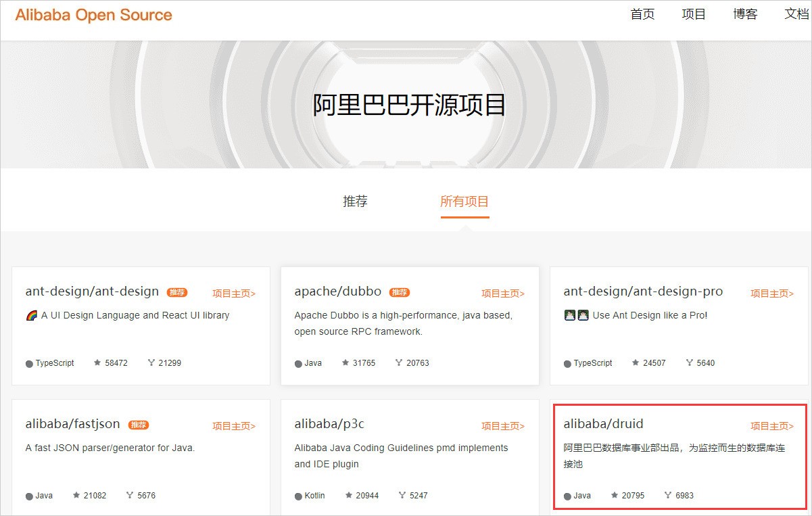Click the star icon beside 31765
The width and height of the screenshot is (812, 516).
346,362
